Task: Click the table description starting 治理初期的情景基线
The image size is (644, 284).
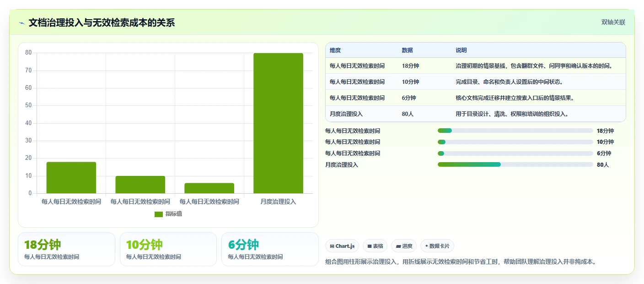Action: 534,66
